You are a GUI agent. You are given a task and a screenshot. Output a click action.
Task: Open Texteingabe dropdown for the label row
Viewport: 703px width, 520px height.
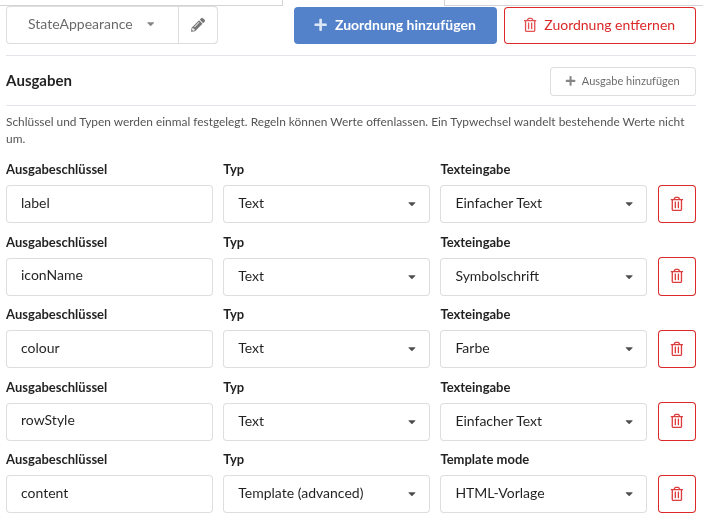pyautogui.click(x=543, y=204)
